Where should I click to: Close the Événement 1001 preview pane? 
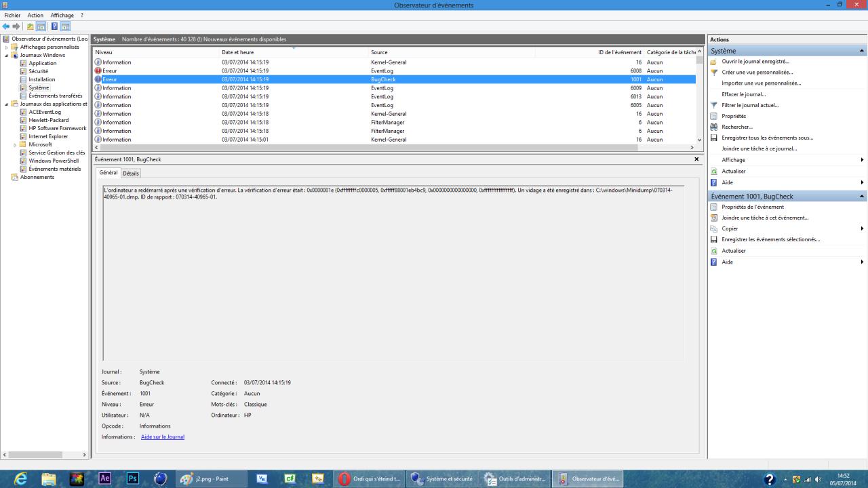coord(696,159)
